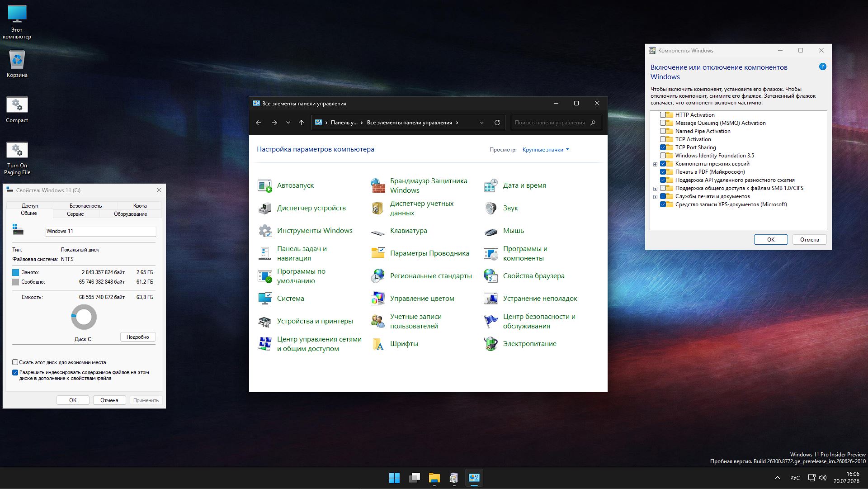This screenshot has width=868, height=489.
Task: Open Региональные стандарты globe icon
Action: [x=377, y=276]
